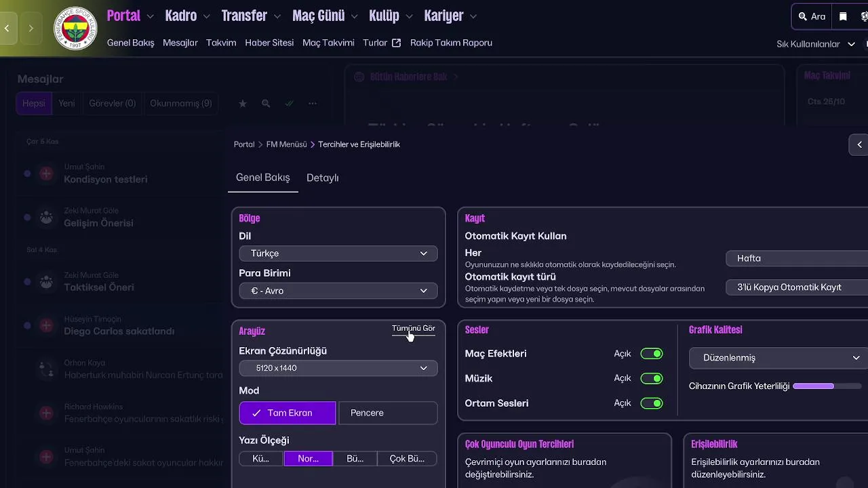This screenshot has width=868, height=488.
Task: Click the Fenerbahçe club crest logo
Action: click(75, 28)
